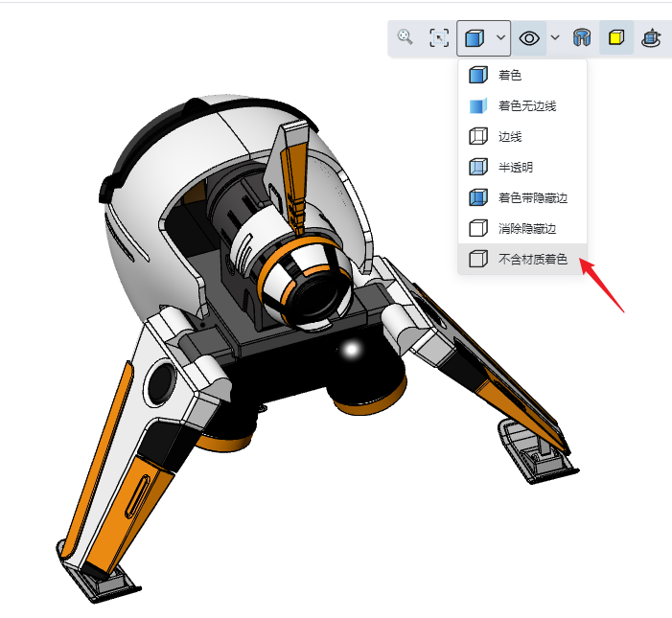Image resolution: width=672 pixels, height=618 pixels.
Task: Choose 边线 wireframe display mode
Action: click(x=522, y=137)
